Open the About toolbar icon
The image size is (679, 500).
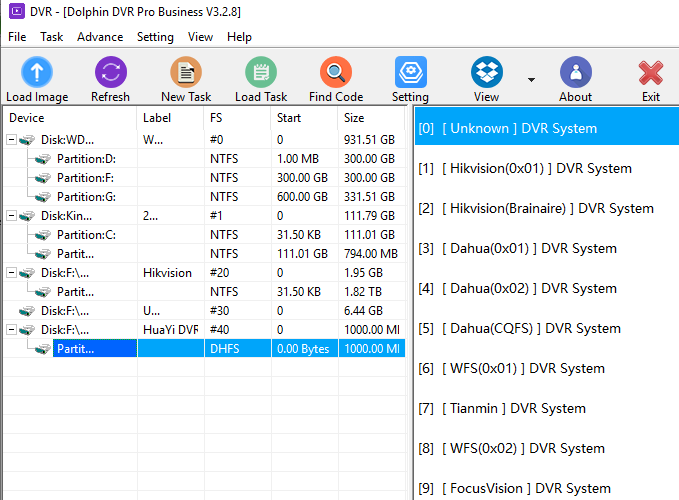[x=576, y=72]
